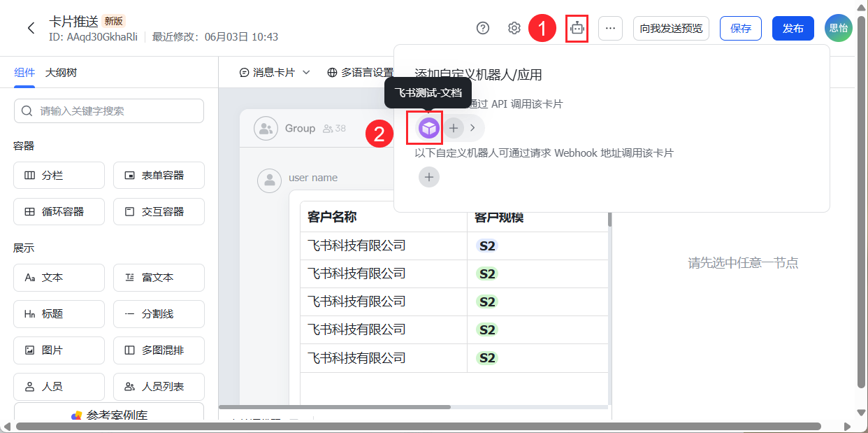Click first row 飞书科技有限公司 cell

coord(384,246)
